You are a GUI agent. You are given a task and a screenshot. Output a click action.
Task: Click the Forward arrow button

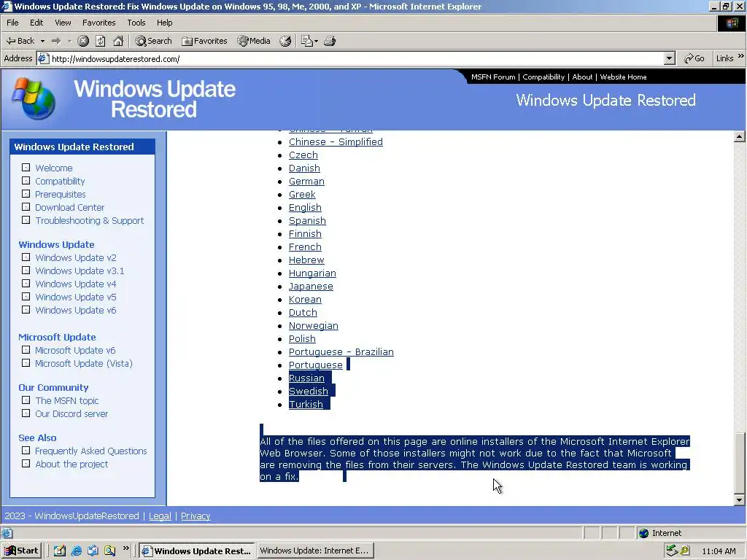tap(56, 41)
